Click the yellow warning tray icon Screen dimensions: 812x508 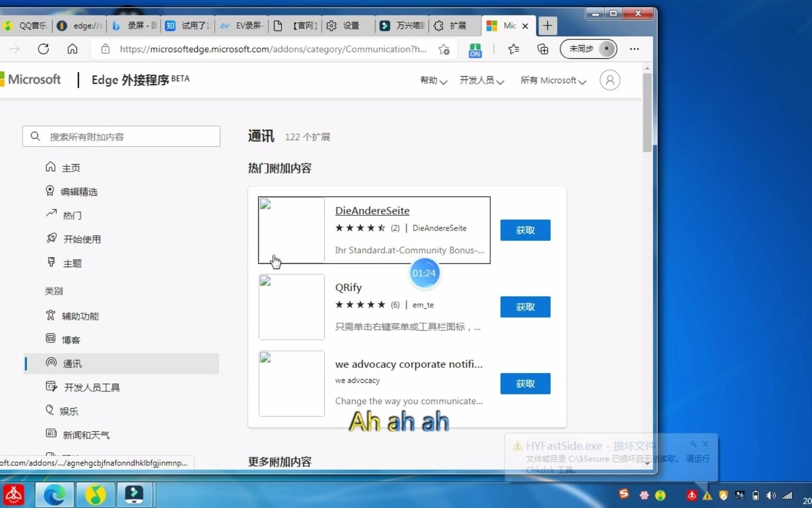(x=707, y=495)
